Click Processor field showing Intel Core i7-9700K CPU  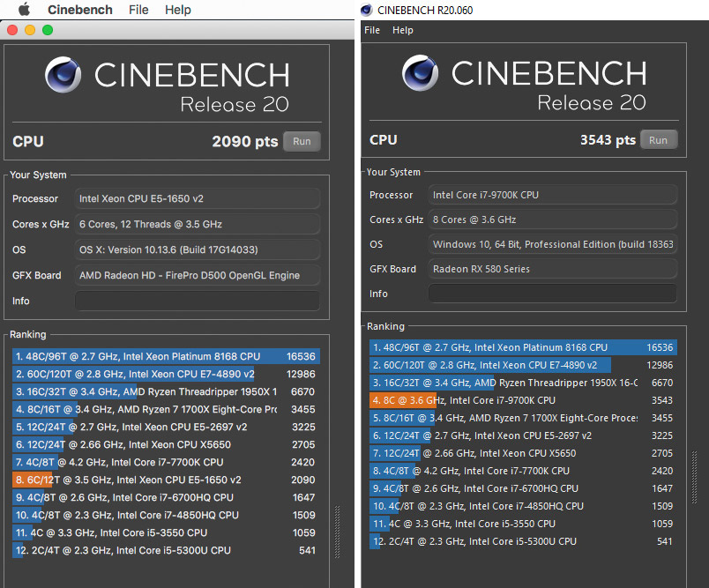pyautogui.click(x=553, y=195)
